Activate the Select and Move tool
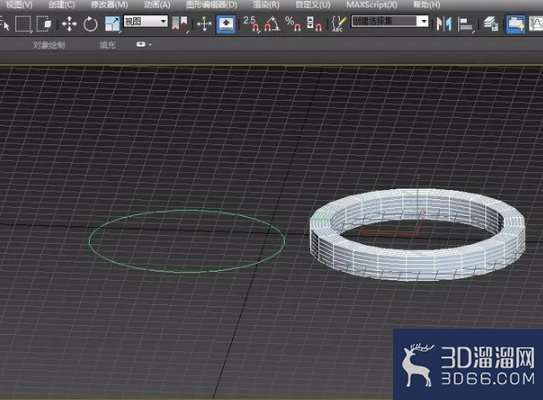Screen dimensions: 543x400 click(69, 24)
